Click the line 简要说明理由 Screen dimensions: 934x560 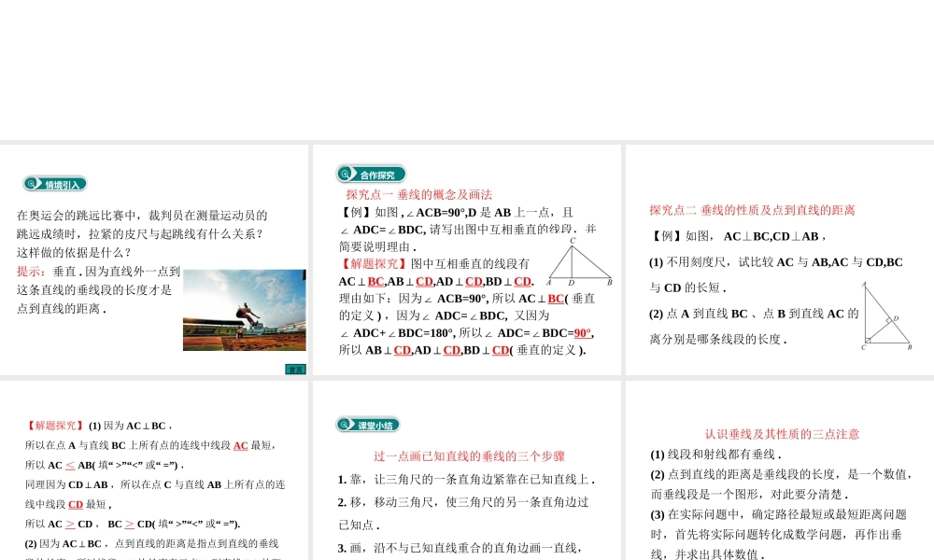(378, 247)
